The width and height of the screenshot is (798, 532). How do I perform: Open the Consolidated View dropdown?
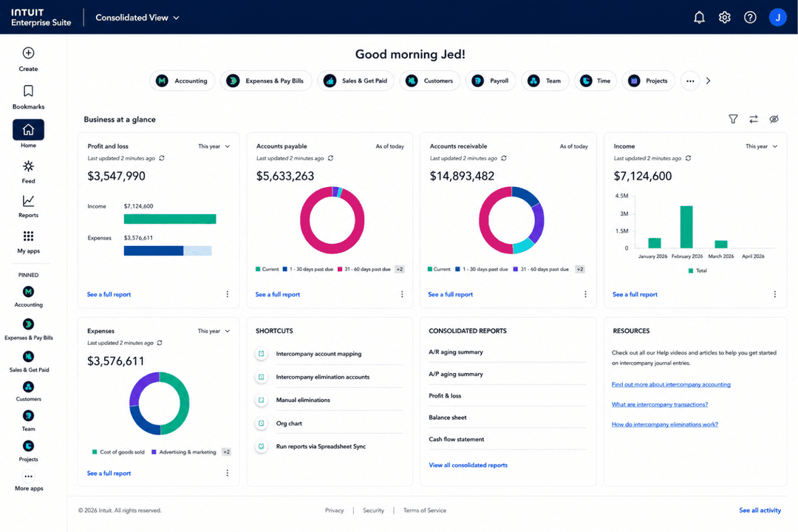[x=137, y=17]
